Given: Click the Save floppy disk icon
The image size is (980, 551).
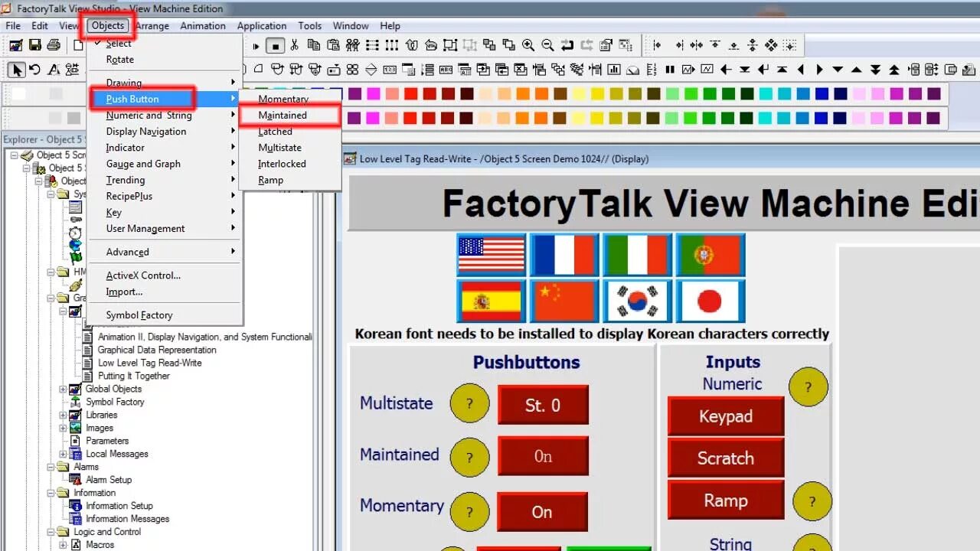Looking at the screenshot, I should coord(34,45).
